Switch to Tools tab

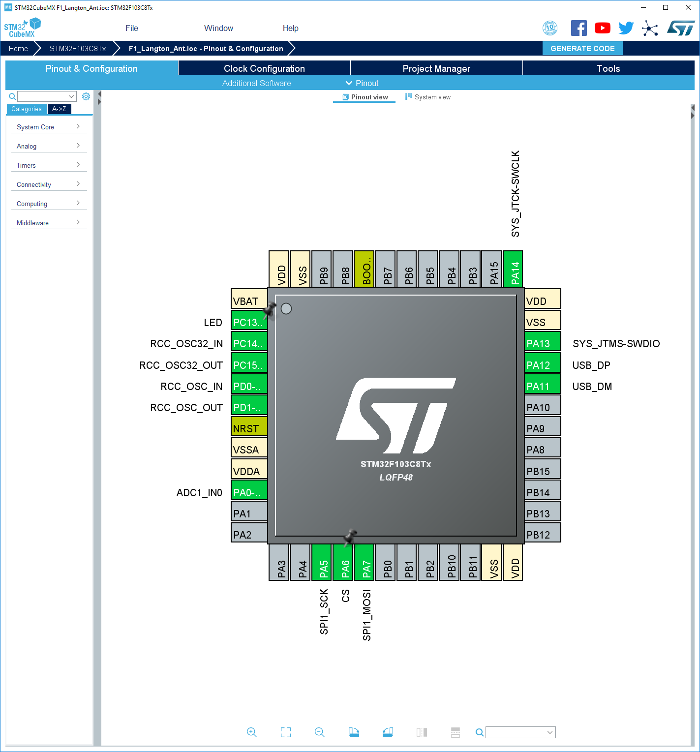[x=609, y=68]
